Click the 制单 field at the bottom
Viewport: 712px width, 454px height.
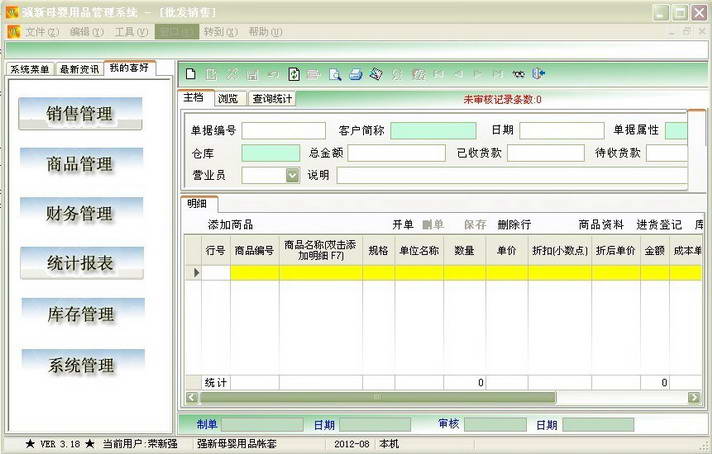[262, 425]
